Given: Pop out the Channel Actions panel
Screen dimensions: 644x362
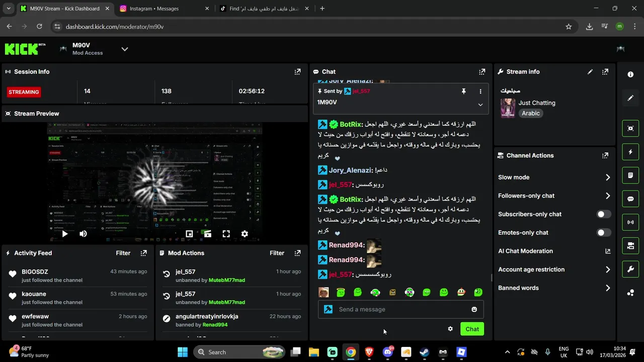Looking at the screenshot, I should coord(605,156).
